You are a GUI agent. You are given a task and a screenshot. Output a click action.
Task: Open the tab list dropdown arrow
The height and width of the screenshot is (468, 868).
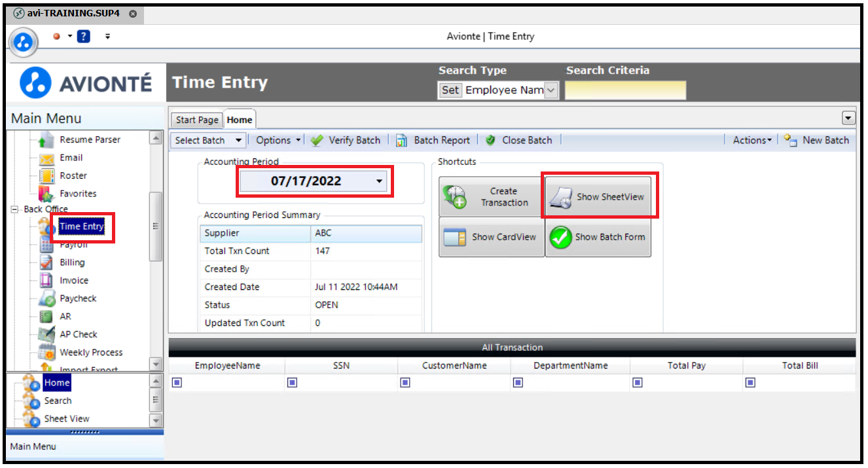(x=848, y=118)
